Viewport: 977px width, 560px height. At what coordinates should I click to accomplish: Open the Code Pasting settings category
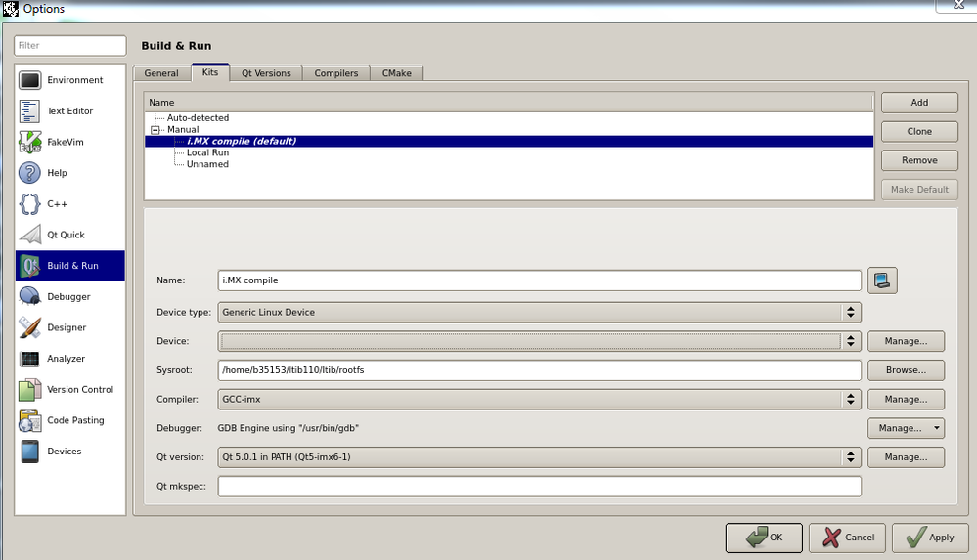[x=69, y=420]
